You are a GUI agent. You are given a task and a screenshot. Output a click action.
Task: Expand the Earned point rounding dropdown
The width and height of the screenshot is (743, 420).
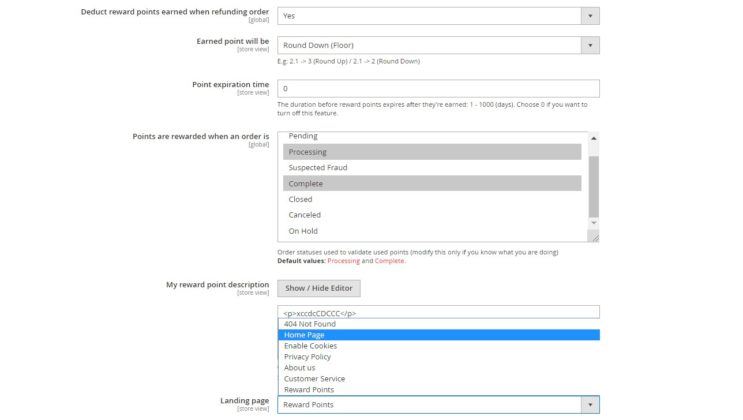438,45
